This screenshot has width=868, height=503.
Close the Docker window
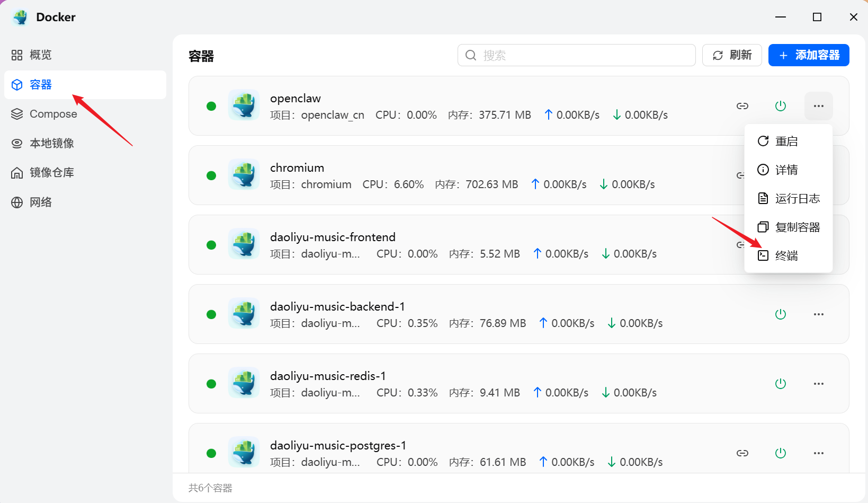point(854,17)
